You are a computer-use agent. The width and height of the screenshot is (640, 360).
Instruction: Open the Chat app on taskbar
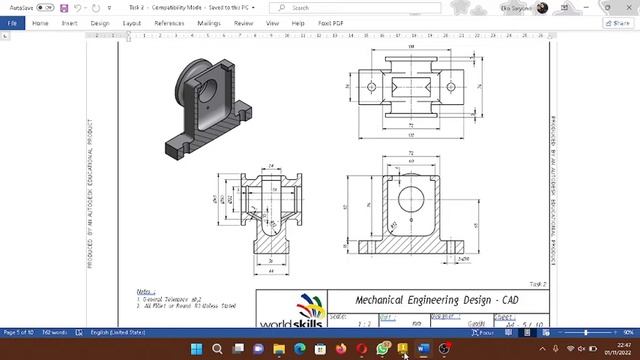(x=258, y=349)
